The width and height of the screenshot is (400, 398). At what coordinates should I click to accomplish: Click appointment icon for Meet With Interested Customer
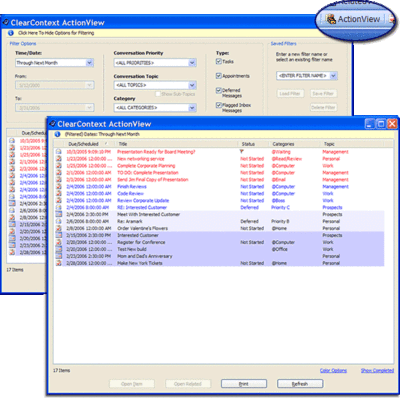point(59,214)
